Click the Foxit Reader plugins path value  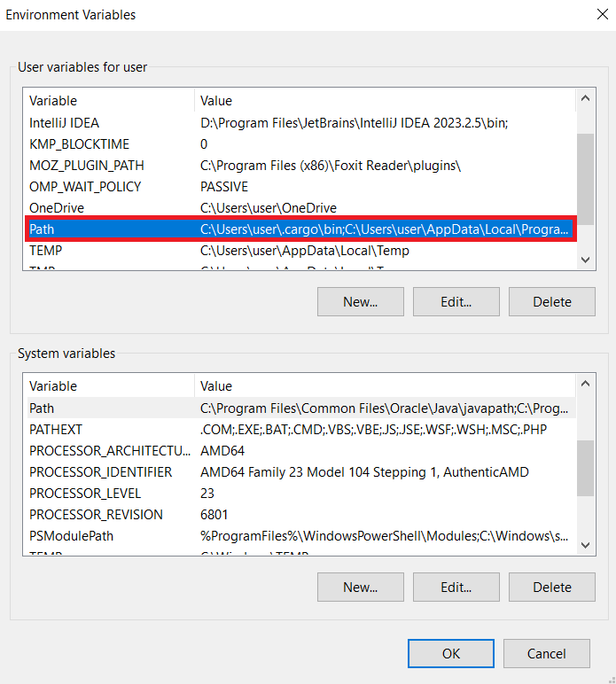click(330, 166)
